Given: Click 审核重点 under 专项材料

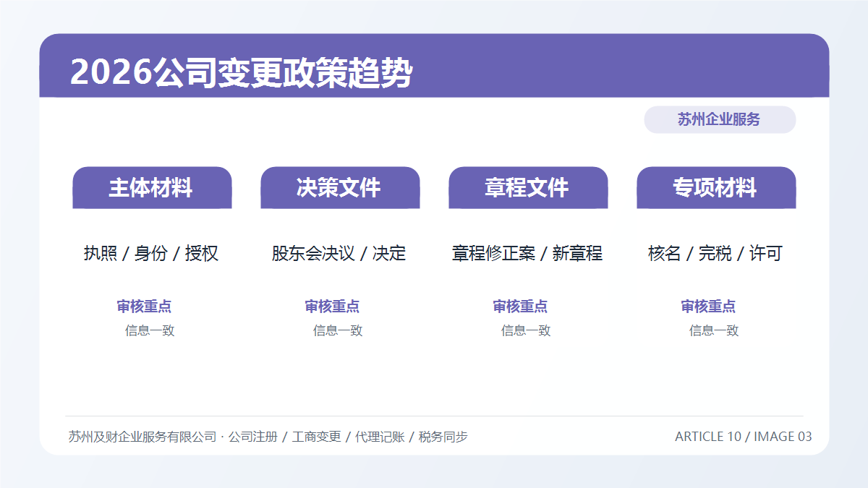Looking at the screenshot, I should [x=708, y=307].
